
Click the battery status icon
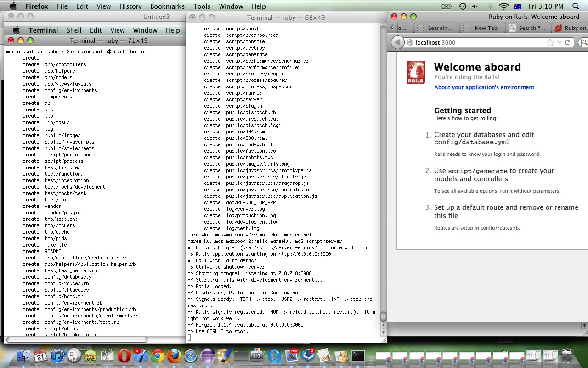[447, 6]
